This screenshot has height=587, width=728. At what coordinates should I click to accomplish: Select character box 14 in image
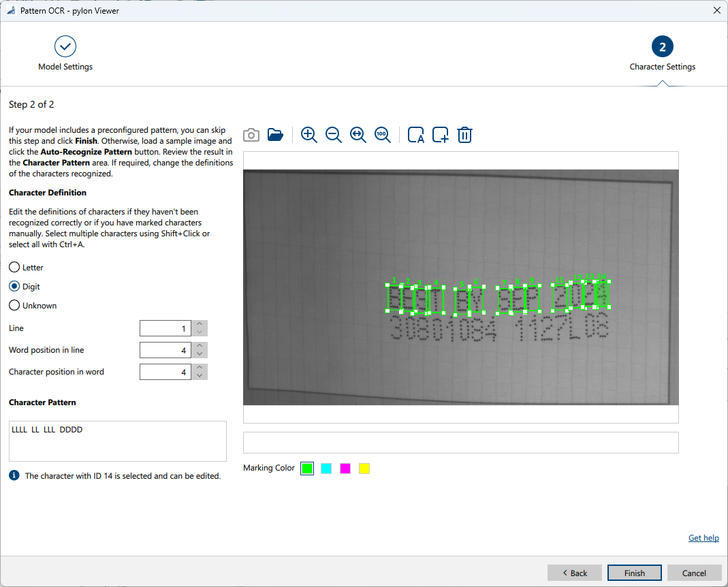click(602, 294)
